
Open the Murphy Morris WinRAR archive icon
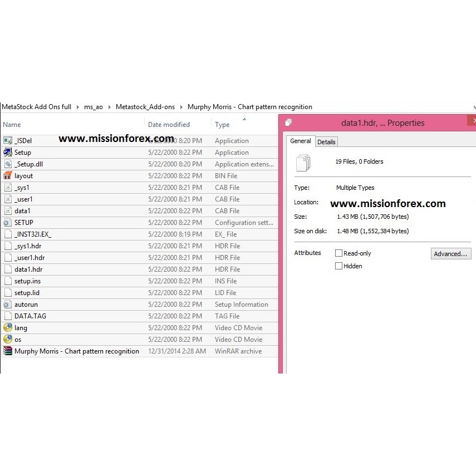coord(8,351)
